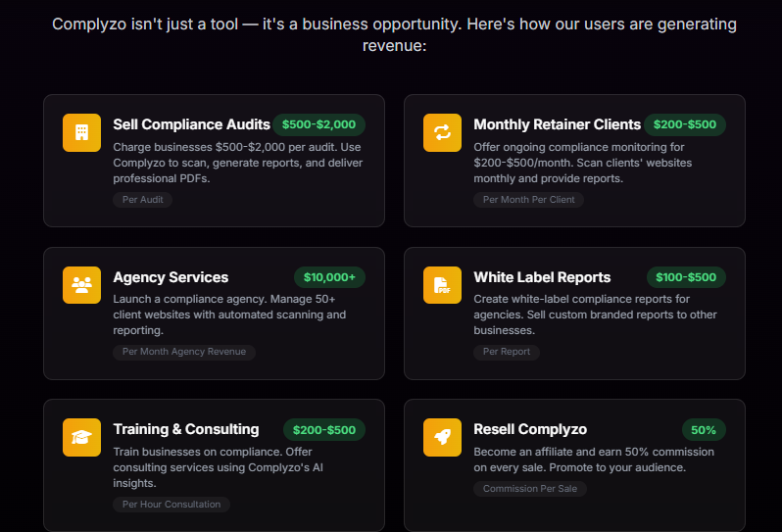Select the $200-$500 badge on Monthly Retainer Clients
The height and width of the screenshot is (532, 782).
click(685, 124)
